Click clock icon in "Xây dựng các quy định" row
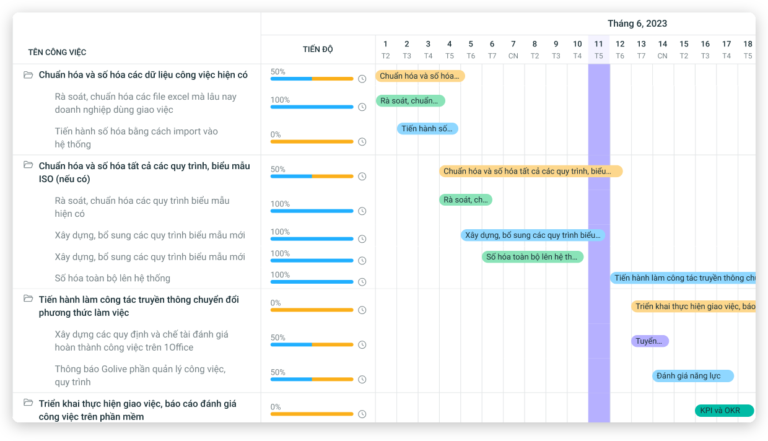 362,345
